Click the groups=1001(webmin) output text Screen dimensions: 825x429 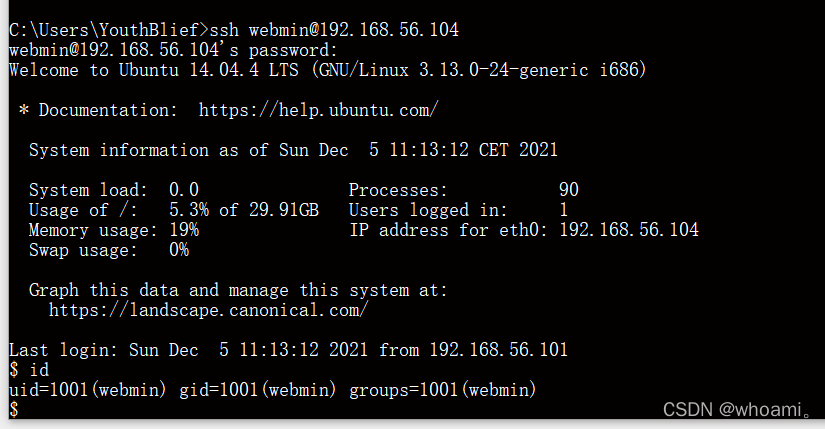tap(443, 390)
